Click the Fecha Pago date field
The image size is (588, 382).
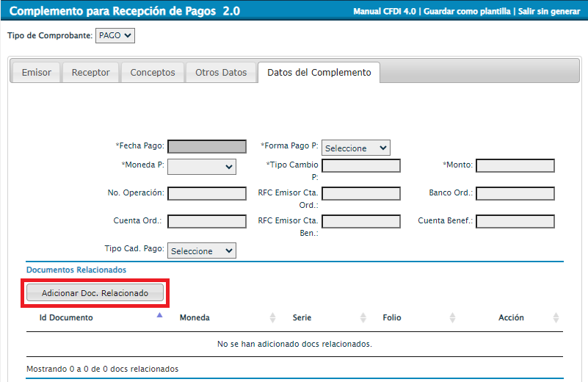(207, 146)
